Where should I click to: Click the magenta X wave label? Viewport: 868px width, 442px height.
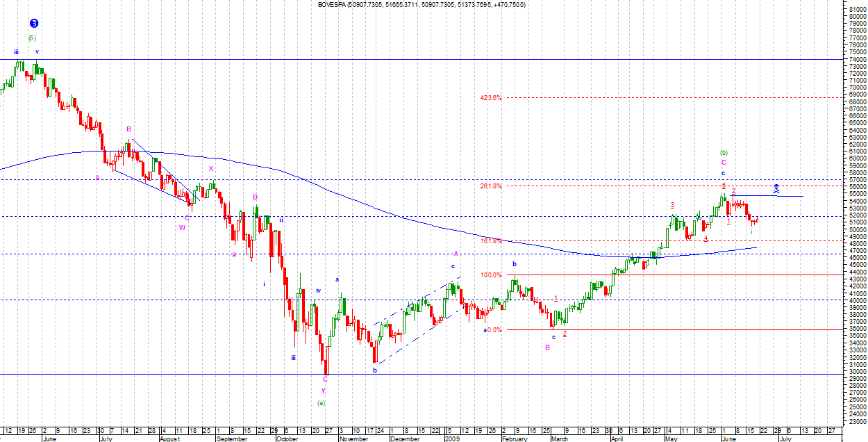click(x=211, y=168)
